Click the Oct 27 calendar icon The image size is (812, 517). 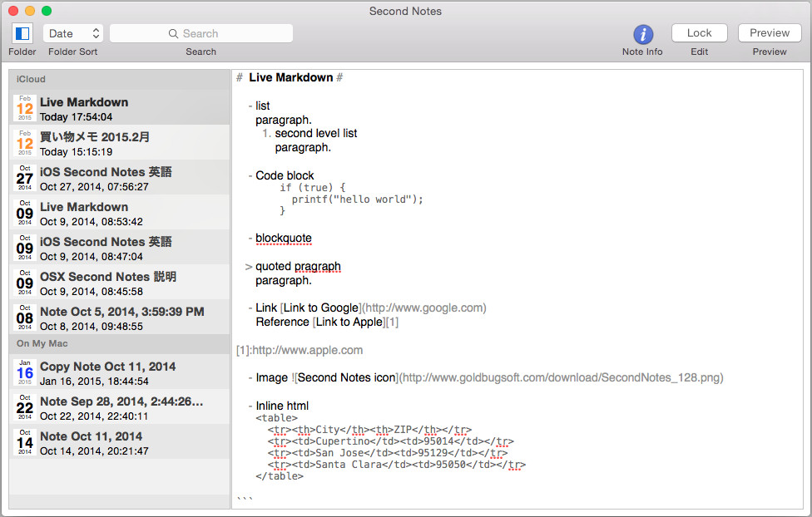[25, 178]
